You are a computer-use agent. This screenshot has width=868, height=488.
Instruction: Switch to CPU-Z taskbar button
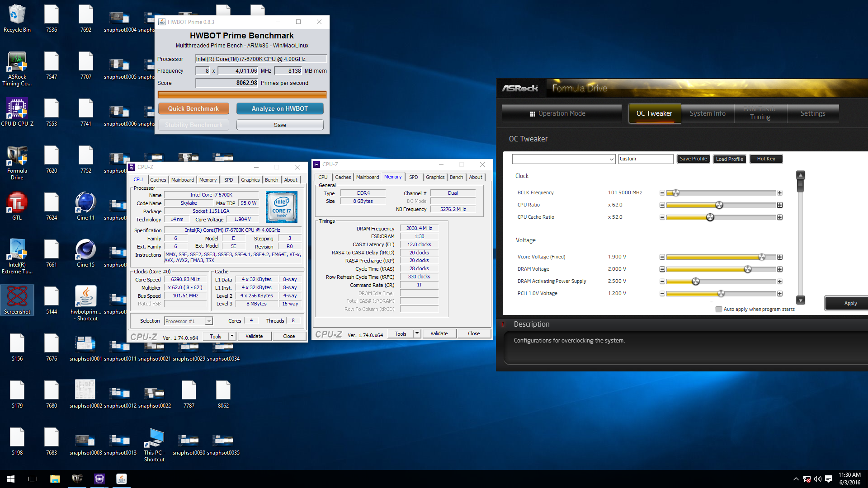click(99, 479)
